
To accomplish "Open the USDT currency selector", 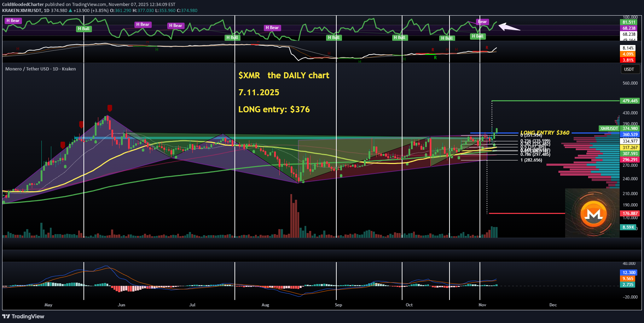I will (x=629, y=69).
